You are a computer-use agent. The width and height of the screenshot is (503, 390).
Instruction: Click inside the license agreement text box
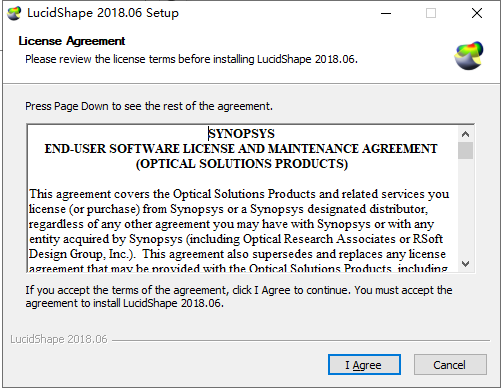243,199
